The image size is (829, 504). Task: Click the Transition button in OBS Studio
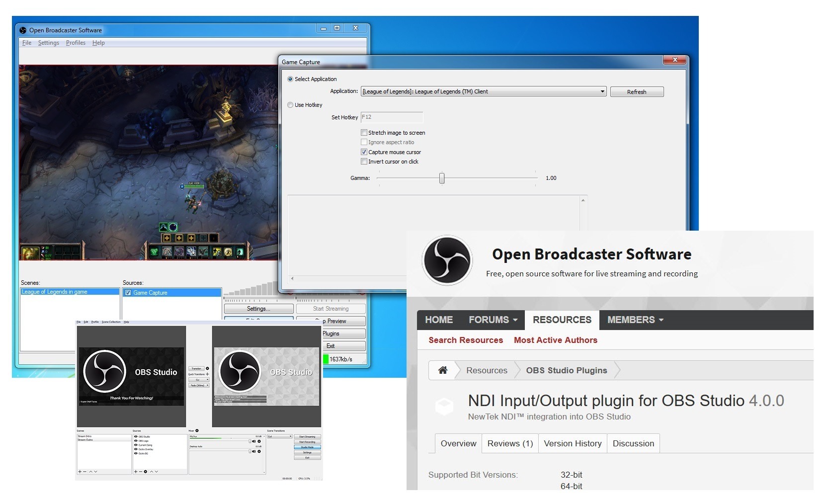tap(196, 369)
